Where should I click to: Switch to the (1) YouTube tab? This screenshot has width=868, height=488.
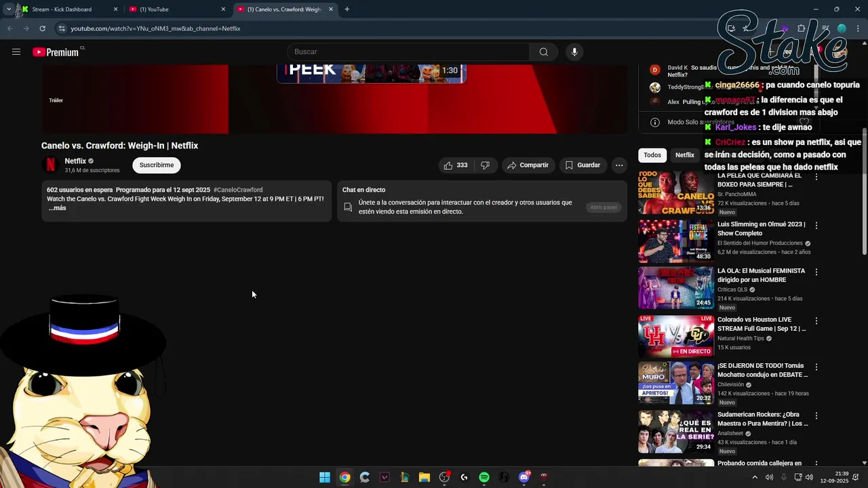[176, 9]
